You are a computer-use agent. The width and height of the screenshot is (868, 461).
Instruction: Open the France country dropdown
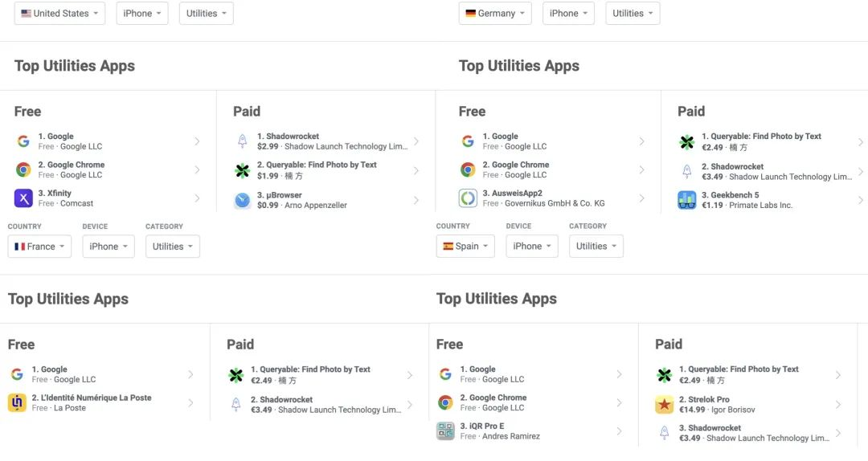coord(39,247)
